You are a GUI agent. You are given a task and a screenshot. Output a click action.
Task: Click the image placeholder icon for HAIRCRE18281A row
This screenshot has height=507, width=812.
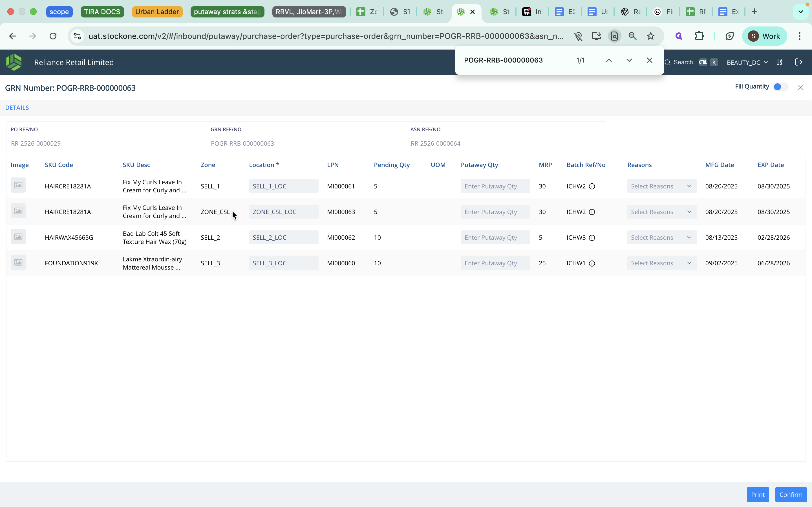click(x=18, y=185)
